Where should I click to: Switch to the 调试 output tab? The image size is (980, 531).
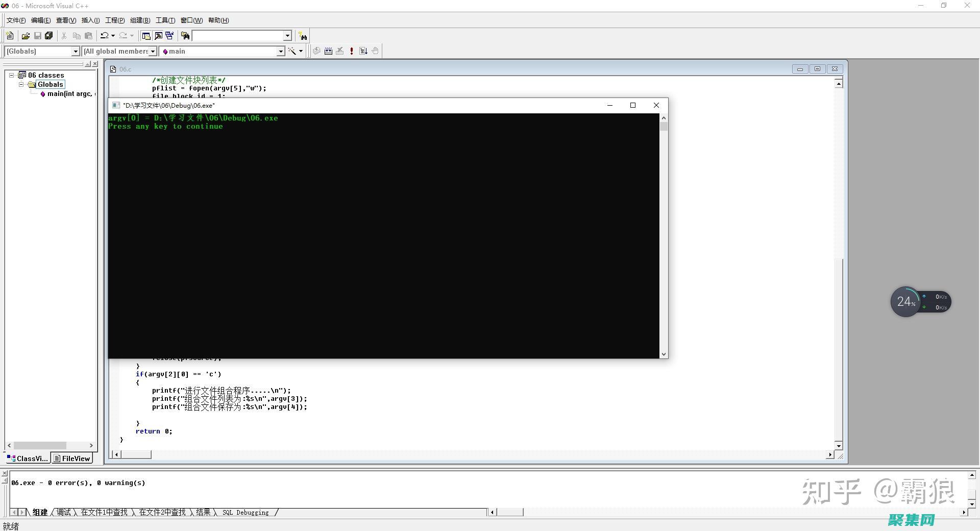(x=64, y=512)
